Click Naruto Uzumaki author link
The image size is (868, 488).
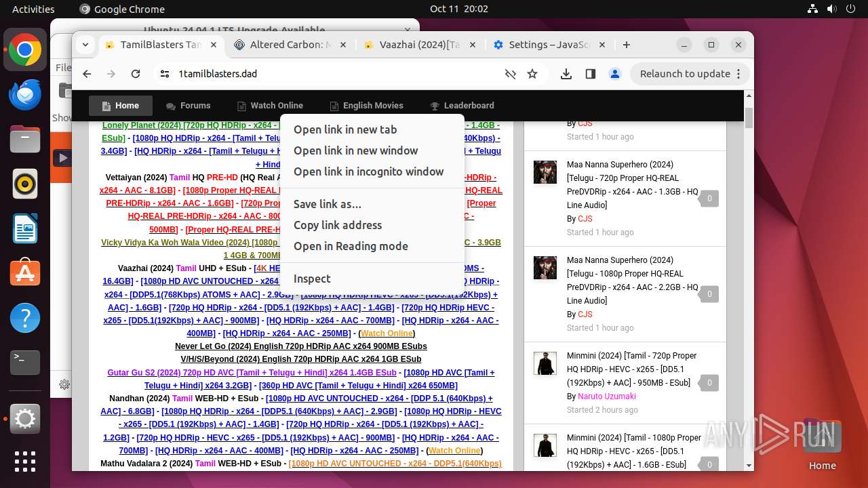607,396
